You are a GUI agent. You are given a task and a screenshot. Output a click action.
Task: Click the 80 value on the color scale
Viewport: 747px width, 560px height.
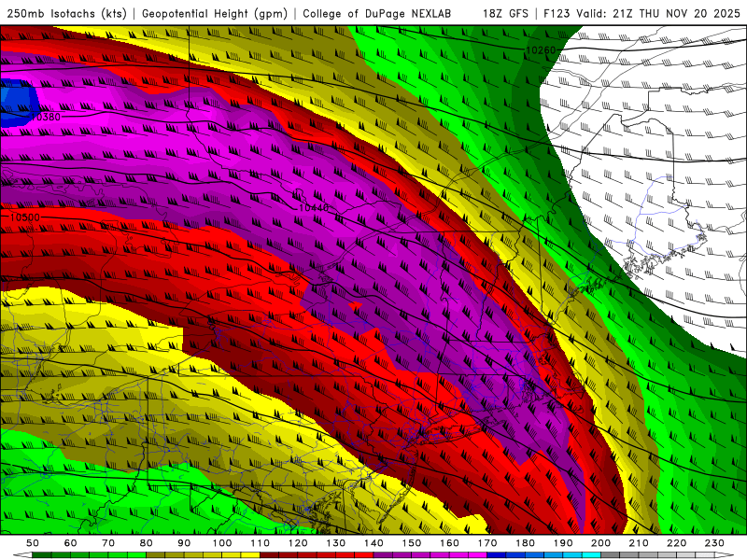(x=147, y=543)
